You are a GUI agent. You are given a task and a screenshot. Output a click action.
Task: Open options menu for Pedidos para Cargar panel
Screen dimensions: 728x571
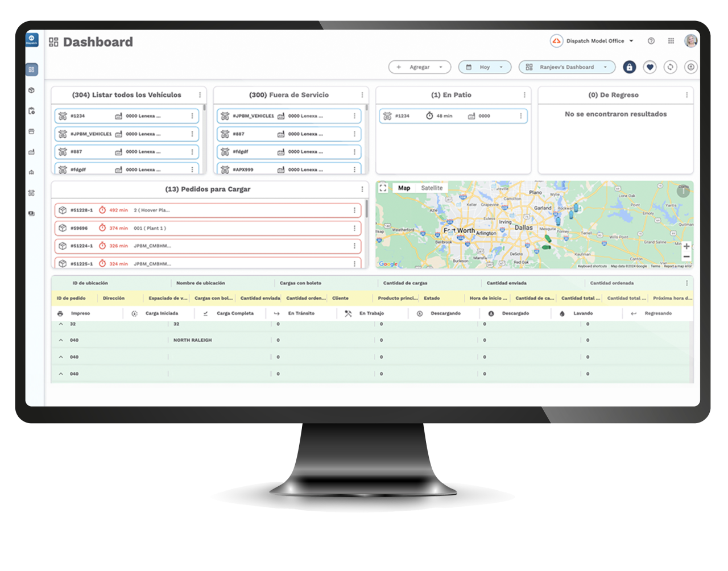click(x=362, y=189)
